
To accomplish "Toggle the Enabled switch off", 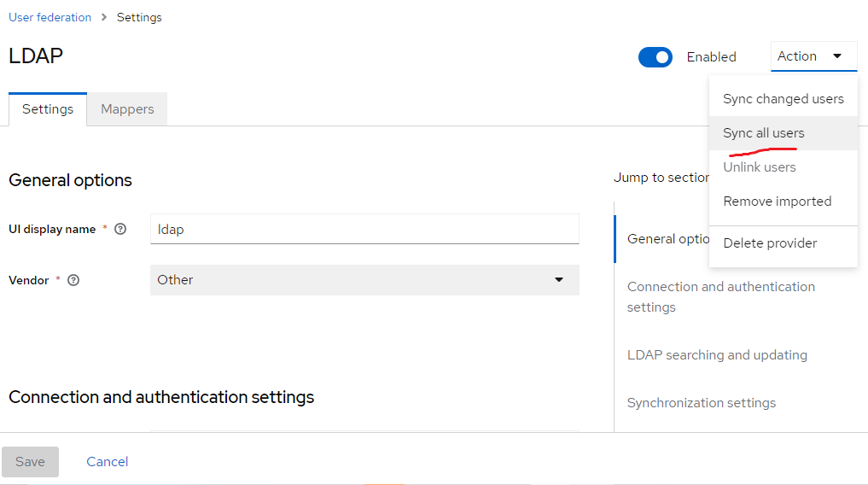I will [655, 57].
